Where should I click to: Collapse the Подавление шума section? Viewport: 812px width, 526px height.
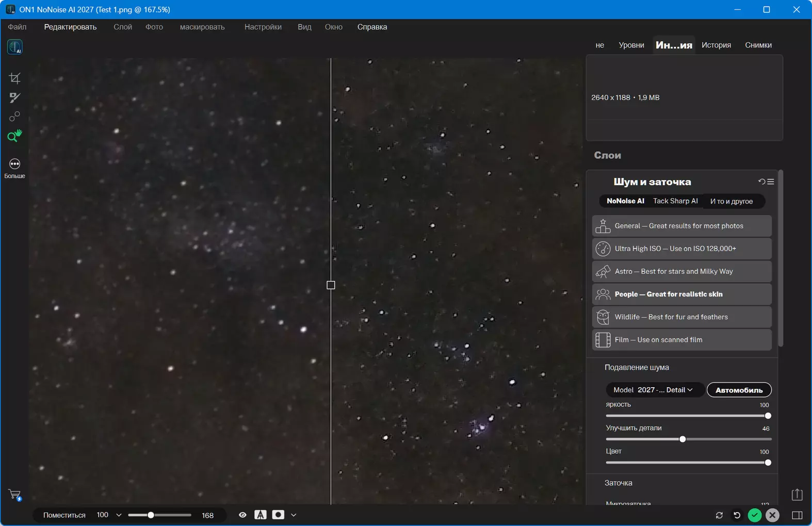tap(637, 367)
